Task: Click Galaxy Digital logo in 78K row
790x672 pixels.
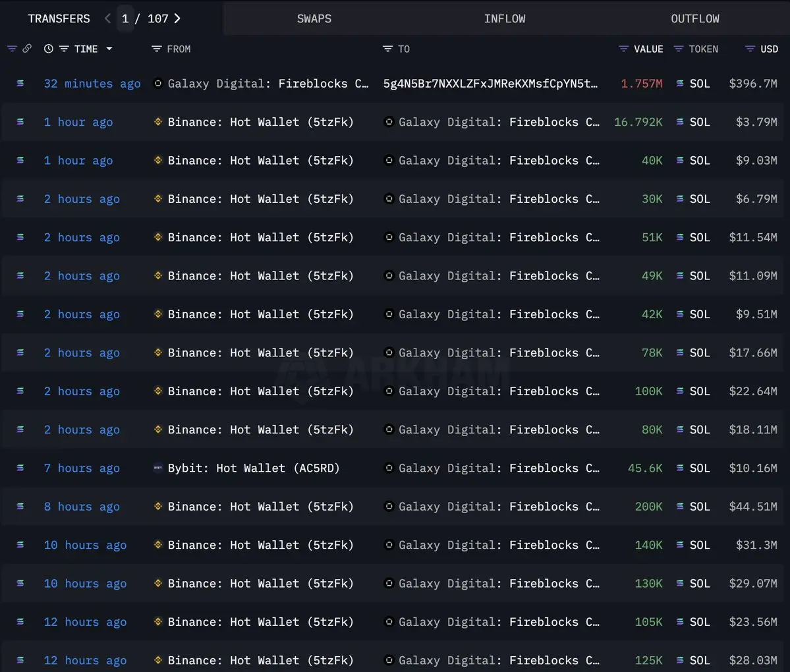Action: 389,352
